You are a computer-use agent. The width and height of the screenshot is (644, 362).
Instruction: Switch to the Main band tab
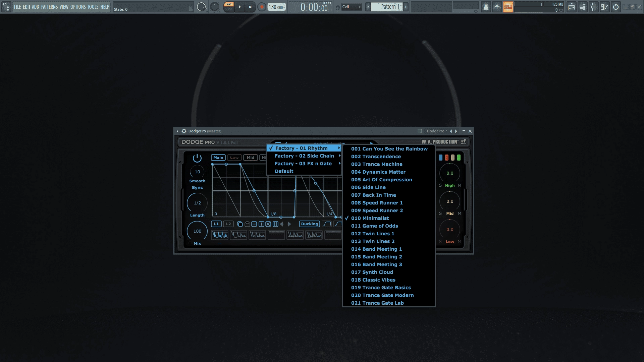218,158
